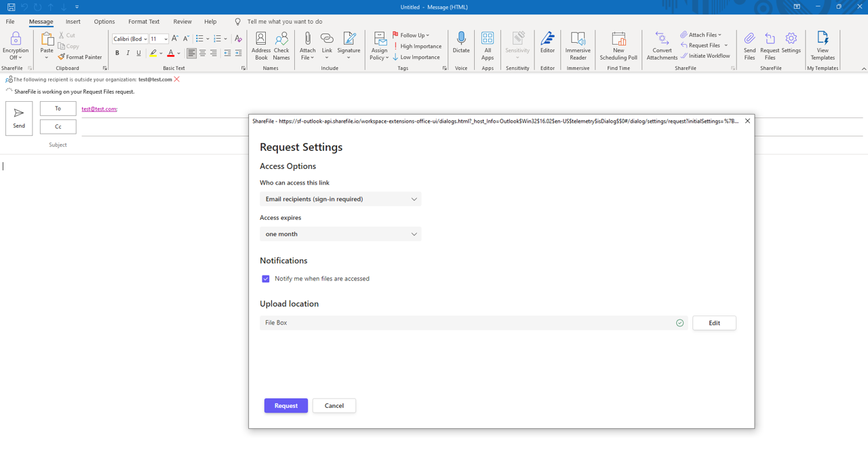Open the Editor tool

(x=547, y=42)
